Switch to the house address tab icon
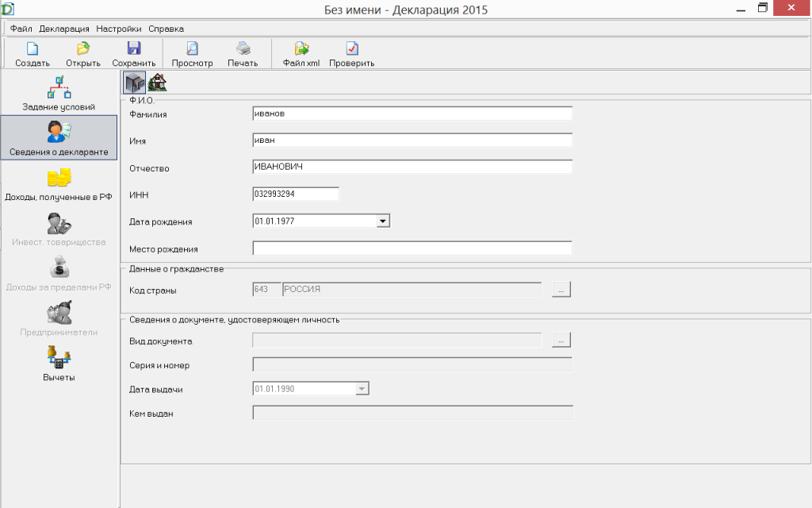Image resolution: width=812 pixels, height=508 pixels. (x=158, y=82)
